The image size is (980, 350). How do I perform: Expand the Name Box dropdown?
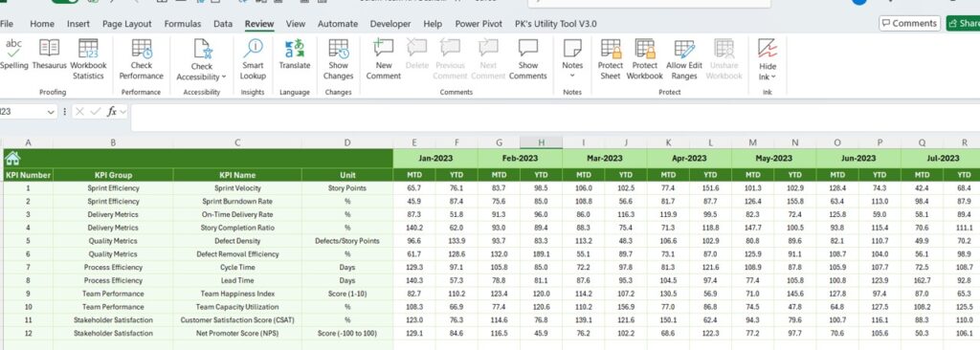(x=51, y=111)
